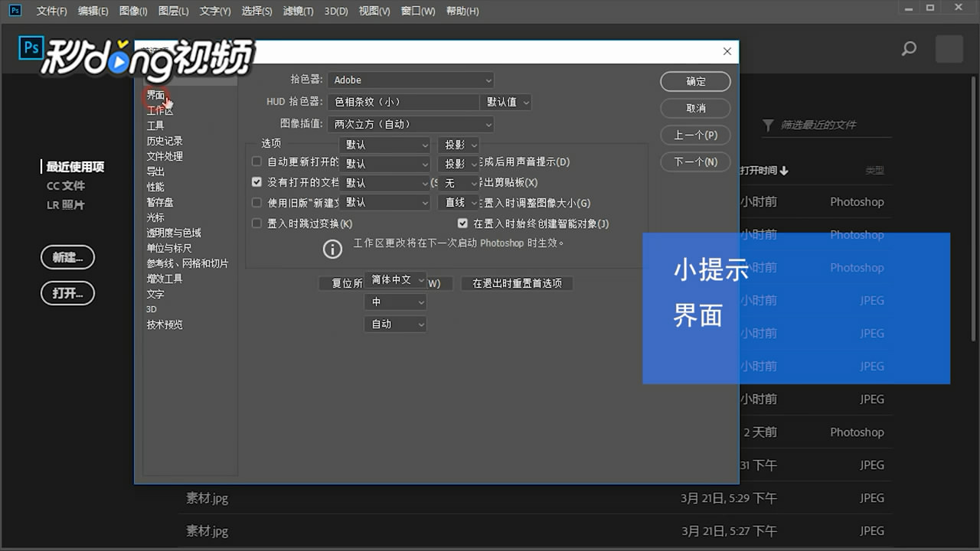Close the preferences dialog with the X
Screen dimensions: 980x551
pyautogui.click(x=727, y=51)
